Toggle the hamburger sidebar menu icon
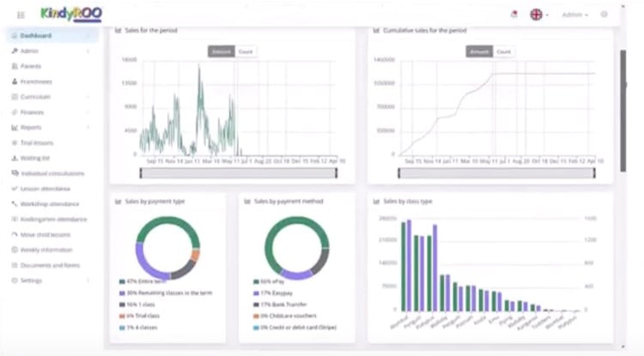 [x=21, y=15]
